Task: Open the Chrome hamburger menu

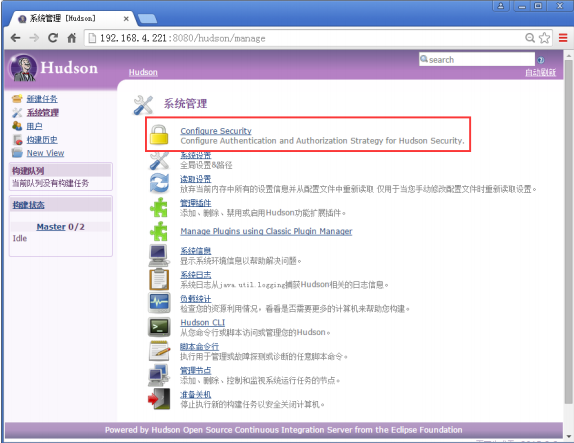Action: tap(563, 38)
